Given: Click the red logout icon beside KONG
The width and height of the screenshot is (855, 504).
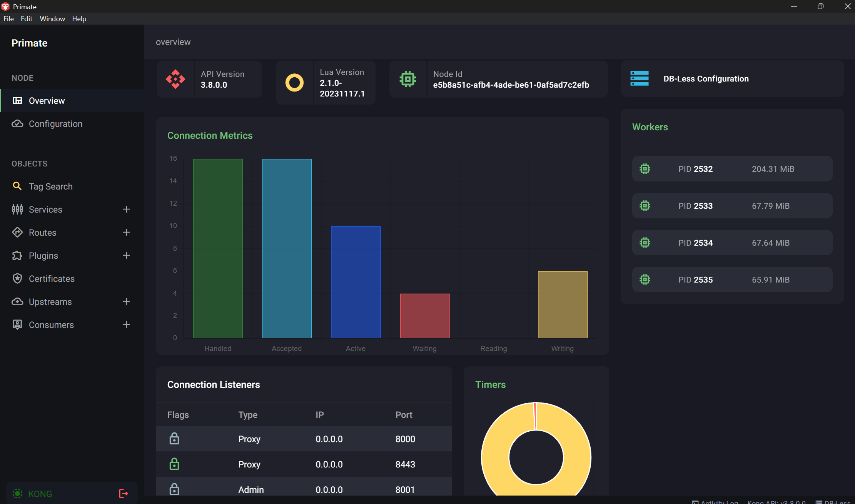Looking at the screenshot, I should coord(124,493).
